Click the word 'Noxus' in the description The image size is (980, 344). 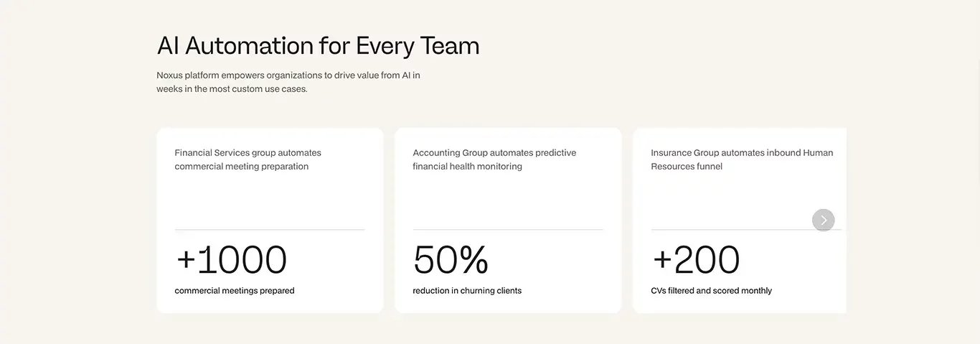(169, 75)
